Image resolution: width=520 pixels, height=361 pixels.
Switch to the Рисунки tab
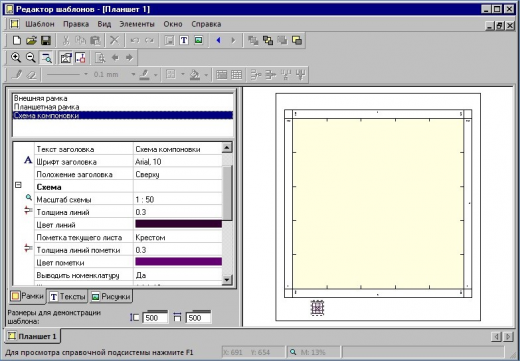click(x=111, y=296)
